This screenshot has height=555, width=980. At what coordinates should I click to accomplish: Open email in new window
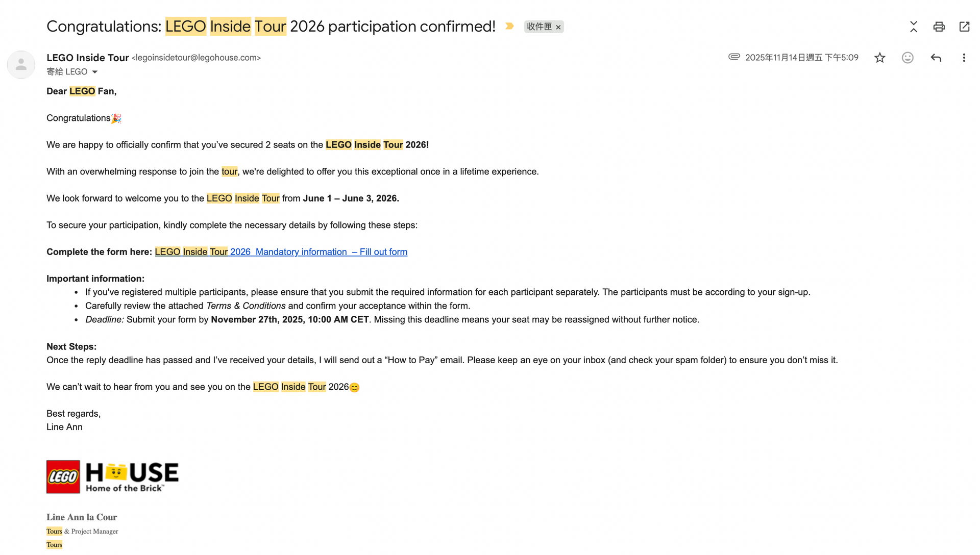click(x=964, y=27)
